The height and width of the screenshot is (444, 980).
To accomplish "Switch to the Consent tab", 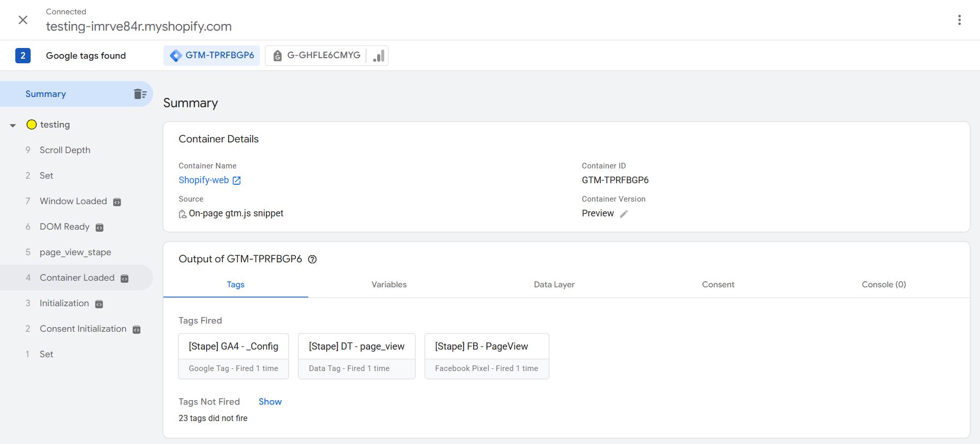I will pos(718,285).
